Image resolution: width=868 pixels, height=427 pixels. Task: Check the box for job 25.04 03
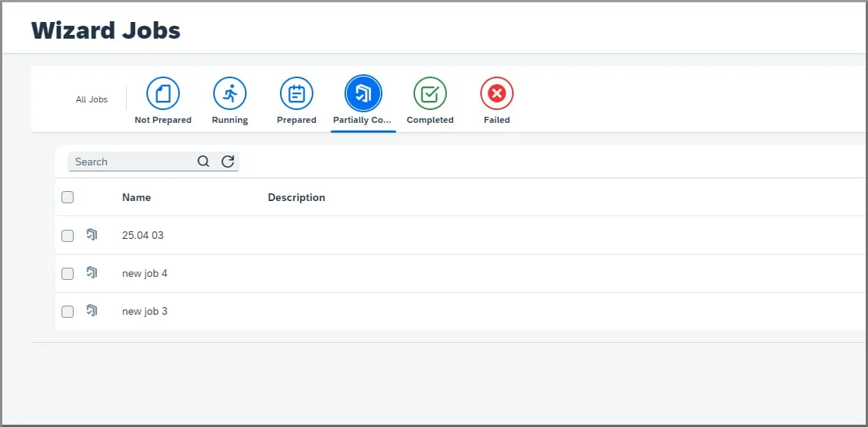point(68,236)
